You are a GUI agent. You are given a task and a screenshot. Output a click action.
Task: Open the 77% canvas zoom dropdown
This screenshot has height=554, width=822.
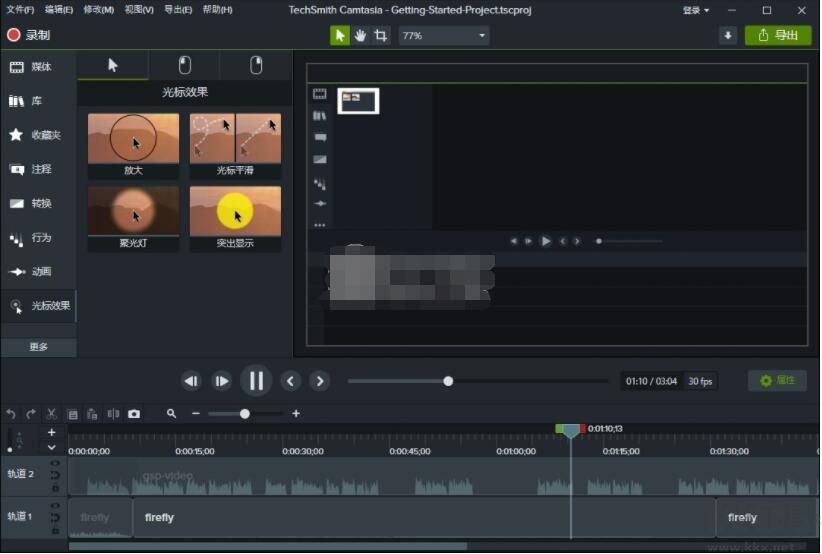(444, 35)
